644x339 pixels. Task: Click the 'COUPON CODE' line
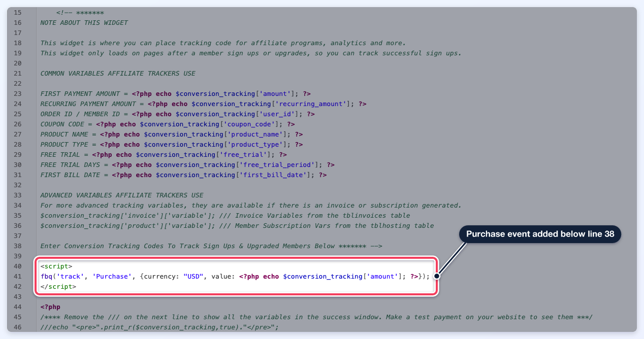tap(168, 124)
